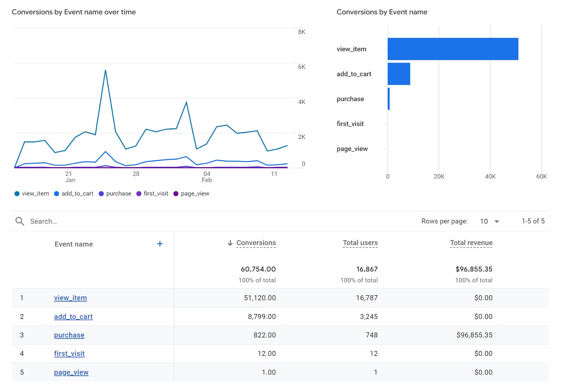The width and height of the screenshot is (563, 392).
Task: Toggle first_visit legend entry
Action: coord(152,194)
